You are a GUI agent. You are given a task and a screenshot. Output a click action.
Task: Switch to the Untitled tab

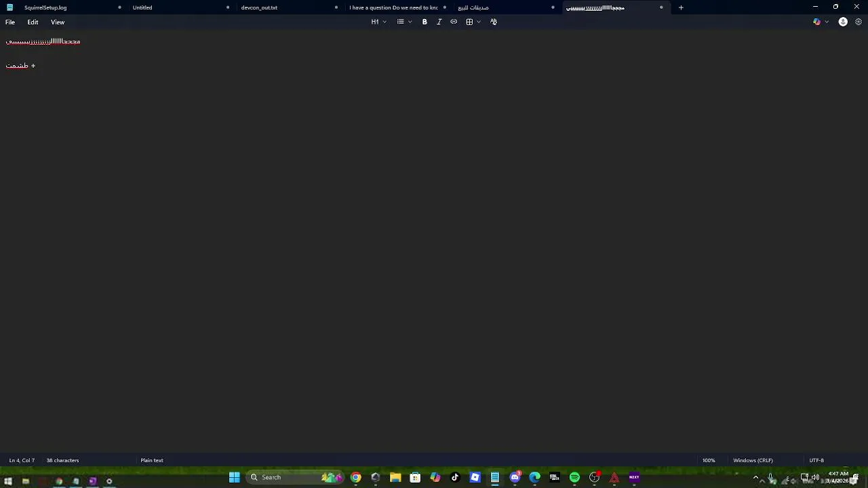click(142, 7)
